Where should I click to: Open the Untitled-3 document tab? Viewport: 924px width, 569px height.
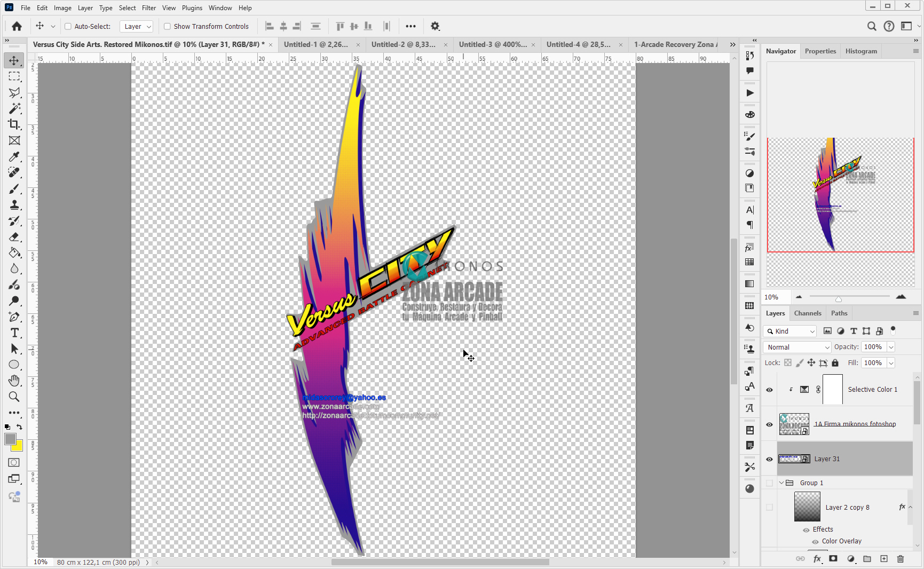(492, 44)
